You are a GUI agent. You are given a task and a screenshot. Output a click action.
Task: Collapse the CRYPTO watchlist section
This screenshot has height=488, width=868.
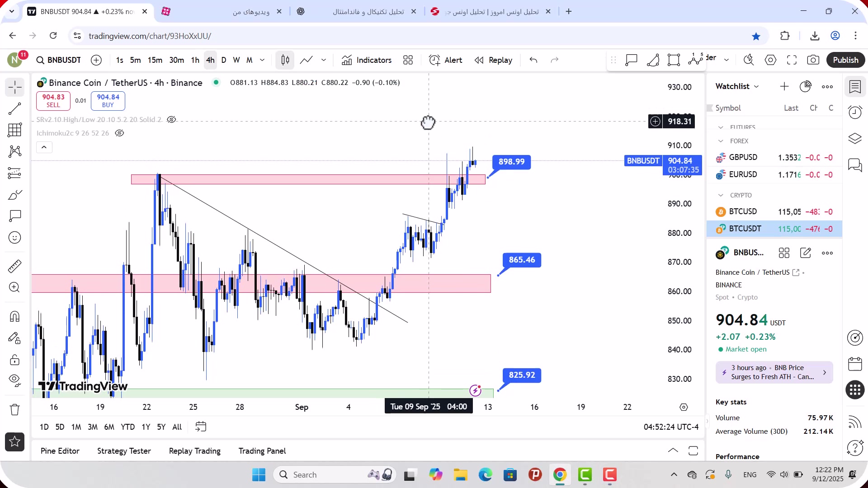coord(721,195)
